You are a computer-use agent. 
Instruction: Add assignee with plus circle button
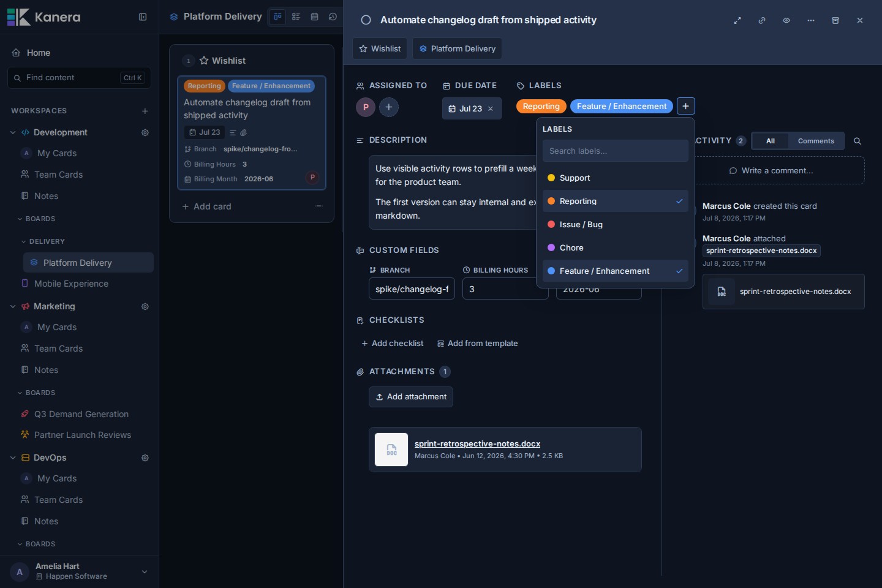coord(389,107)
